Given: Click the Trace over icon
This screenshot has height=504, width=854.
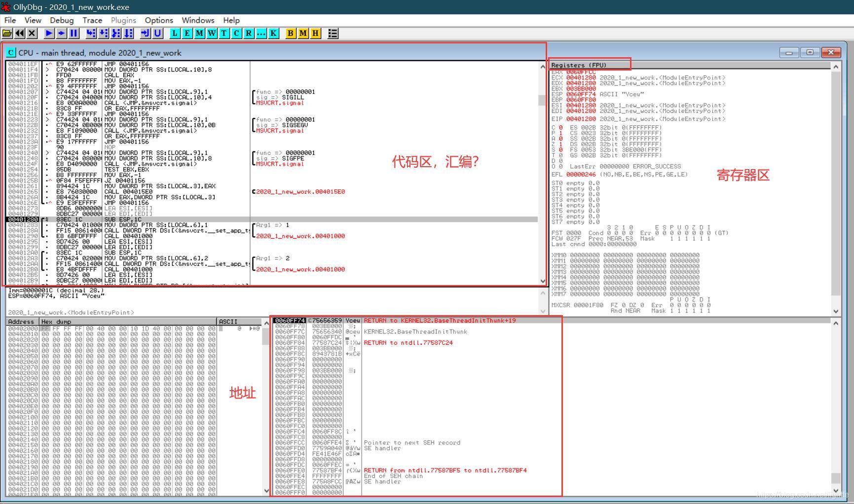Looking at the screenshot, I should (x=128, y=33).
